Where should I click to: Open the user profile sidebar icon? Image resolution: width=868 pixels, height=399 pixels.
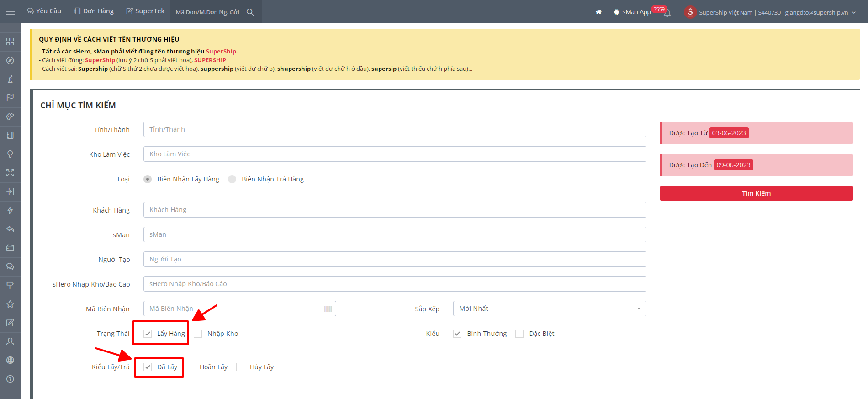[x=10, y=341]
